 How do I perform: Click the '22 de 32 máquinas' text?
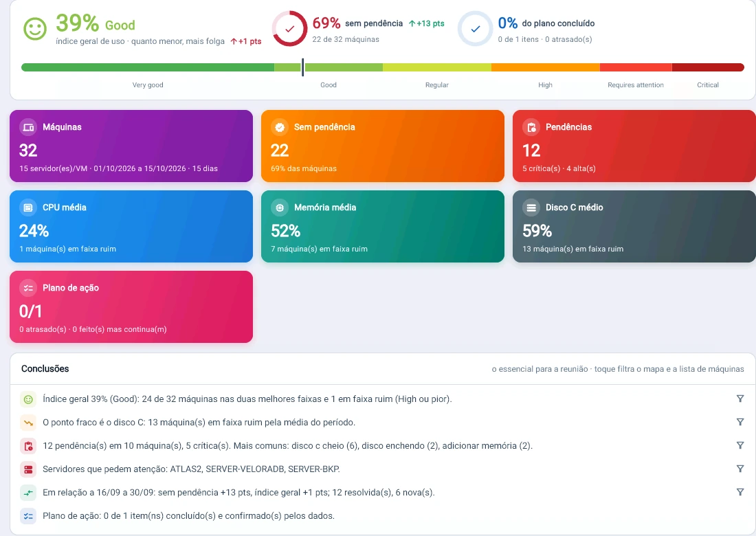346,40
